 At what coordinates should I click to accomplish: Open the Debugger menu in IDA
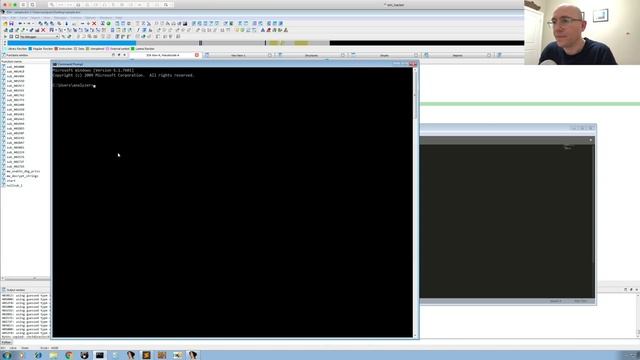click(x=60, y=18)
